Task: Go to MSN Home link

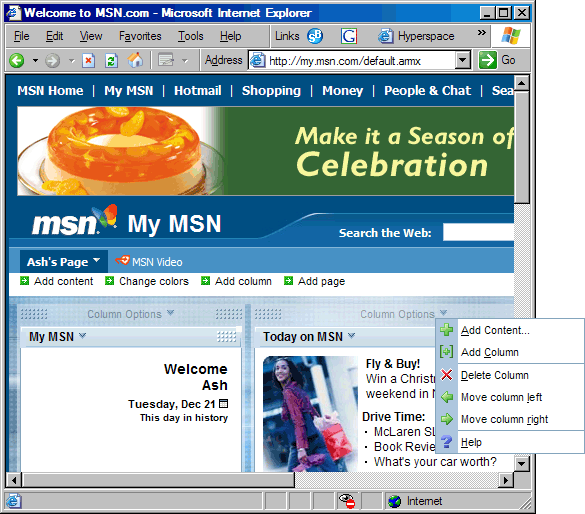Action: click(50, 90)
